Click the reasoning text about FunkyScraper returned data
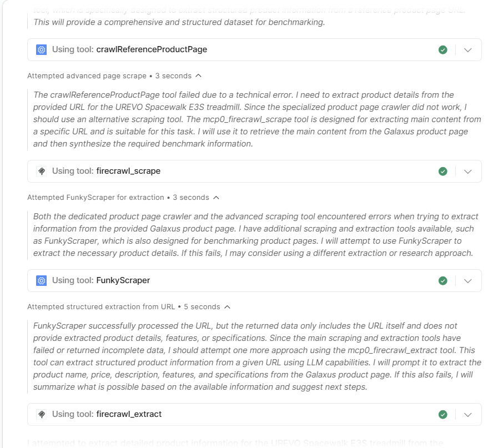Image resolution: width=503 pixels, height=448 pixels. tap(256, 356)
